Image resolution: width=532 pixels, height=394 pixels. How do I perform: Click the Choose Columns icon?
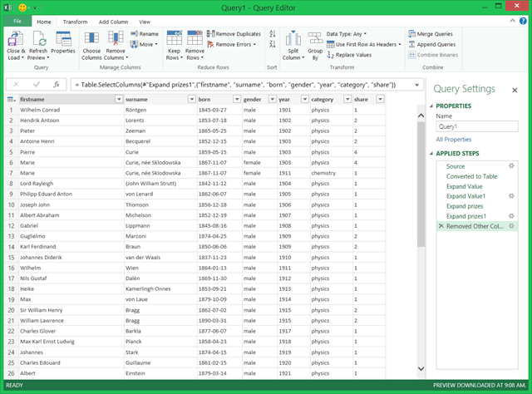coord(91,39)
